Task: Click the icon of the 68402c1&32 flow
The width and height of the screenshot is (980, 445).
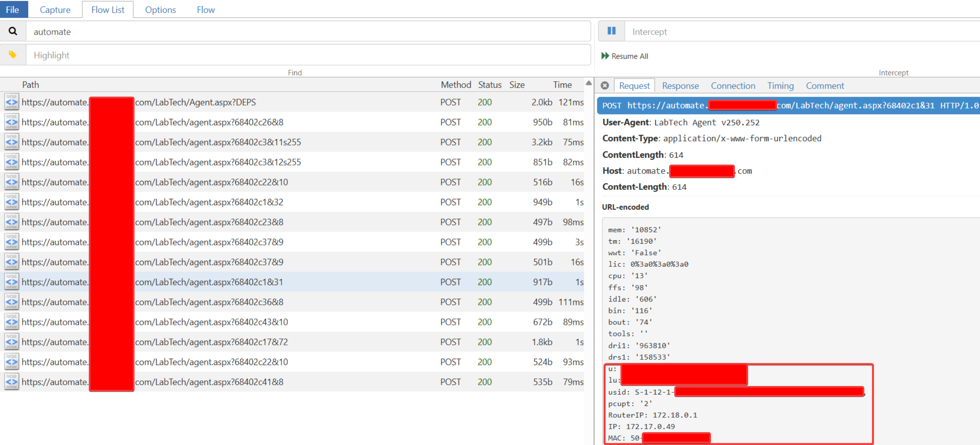Action: click(x=12, y=202)
